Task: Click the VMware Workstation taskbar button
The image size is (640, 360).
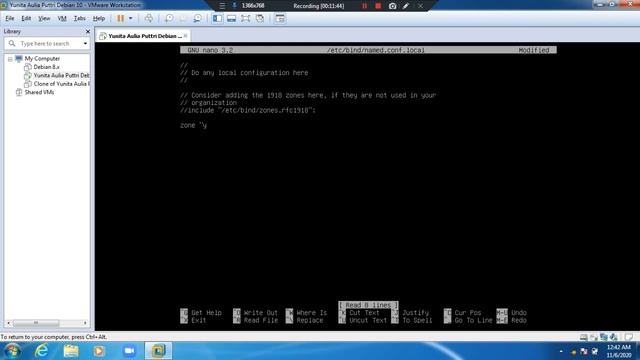Action: pyautogui.click(x=158, y=351)
